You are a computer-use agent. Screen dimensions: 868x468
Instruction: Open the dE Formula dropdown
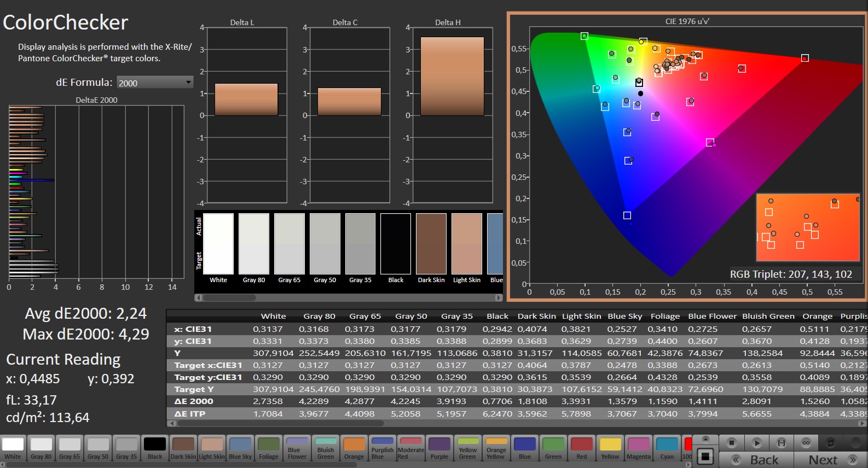[x=155, y=83]
